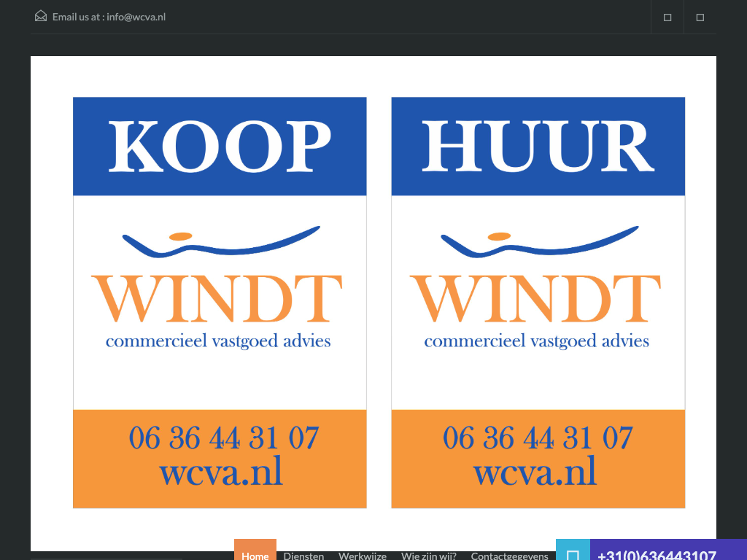The image size is (747, 560).
Task: Click wcva.nl on the HUUR sign
Action: (535, 471)
